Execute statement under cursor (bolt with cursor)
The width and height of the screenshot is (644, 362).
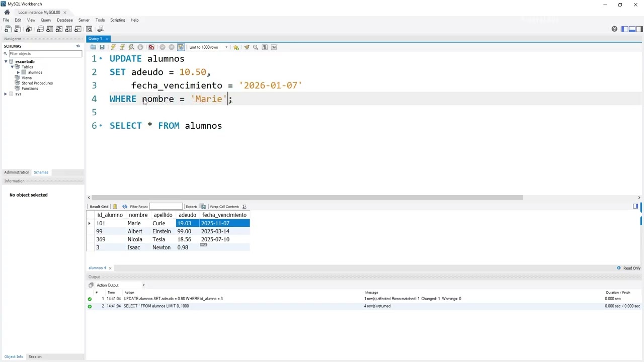(x=122, y=47)
